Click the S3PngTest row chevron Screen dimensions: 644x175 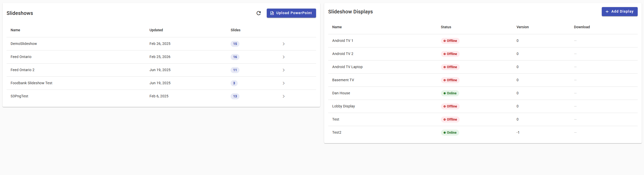[x=283, y=96]
